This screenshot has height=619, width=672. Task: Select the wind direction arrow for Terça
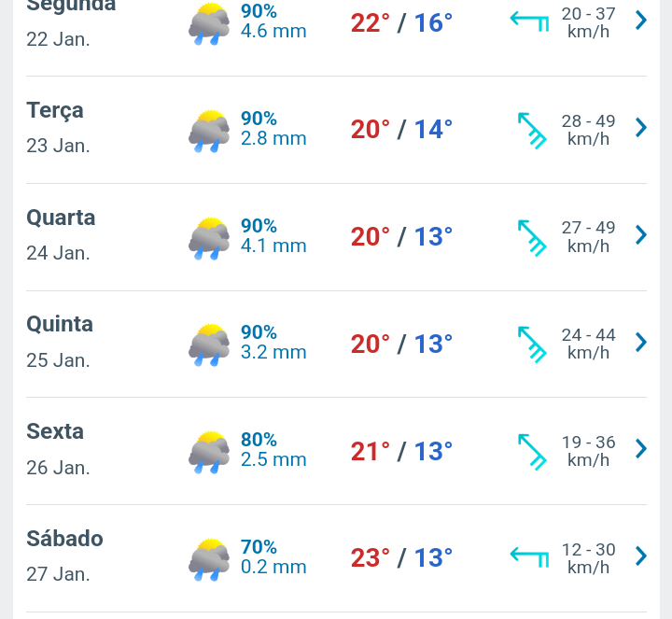(x=532, y=131)
